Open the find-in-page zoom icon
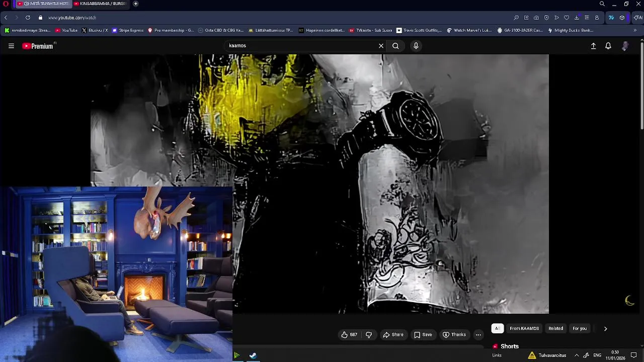This screenshot has height=362, width=644. click(516, 18)
